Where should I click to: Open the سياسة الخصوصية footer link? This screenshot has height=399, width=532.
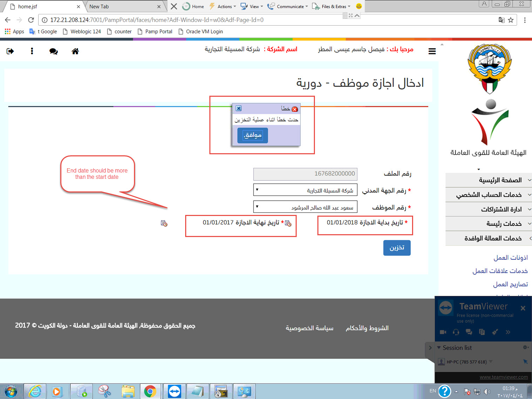click(x=309, y=328)
